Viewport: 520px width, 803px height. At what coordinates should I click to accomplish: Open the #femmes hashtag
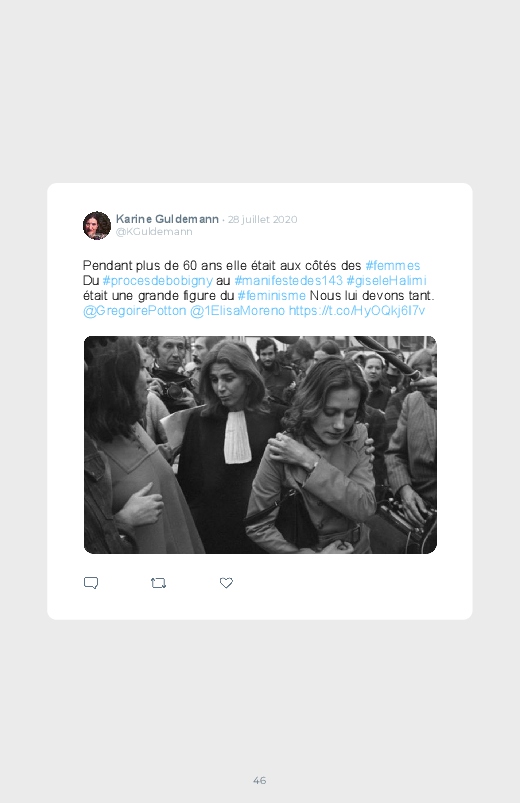392,265
